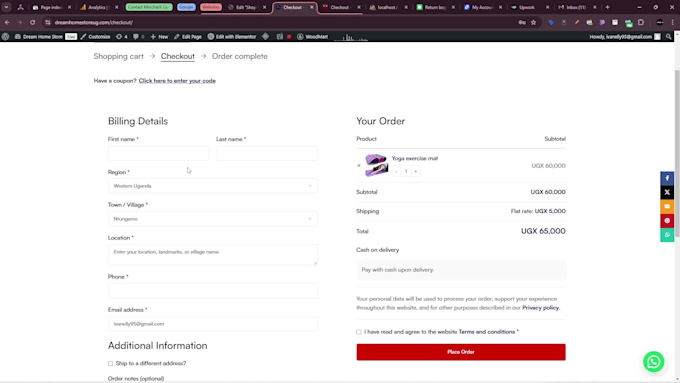Click the WordPress logo in admin bar
Image resolution: width=680 pixels, height=383 pixels.
[x=5, y=37]
